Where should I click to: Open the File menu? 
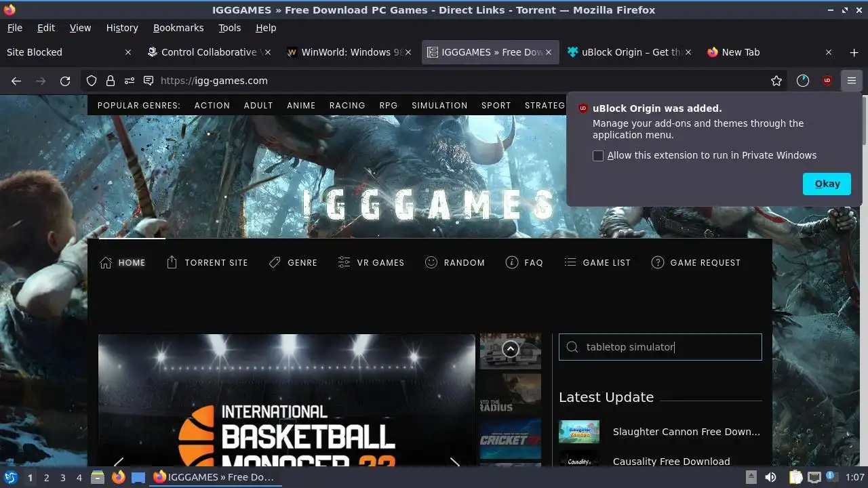click(14, 28)
